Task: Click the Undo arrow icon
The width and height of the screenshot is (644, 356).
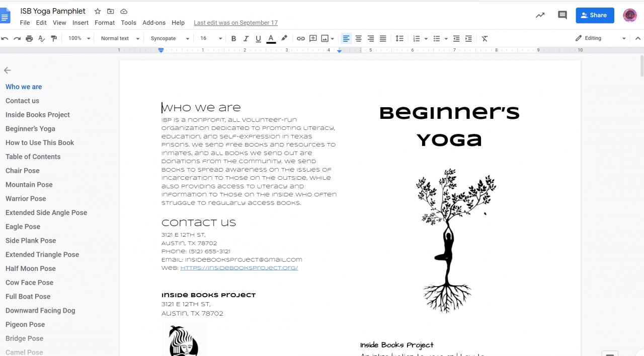Action: tap(5, 39)
